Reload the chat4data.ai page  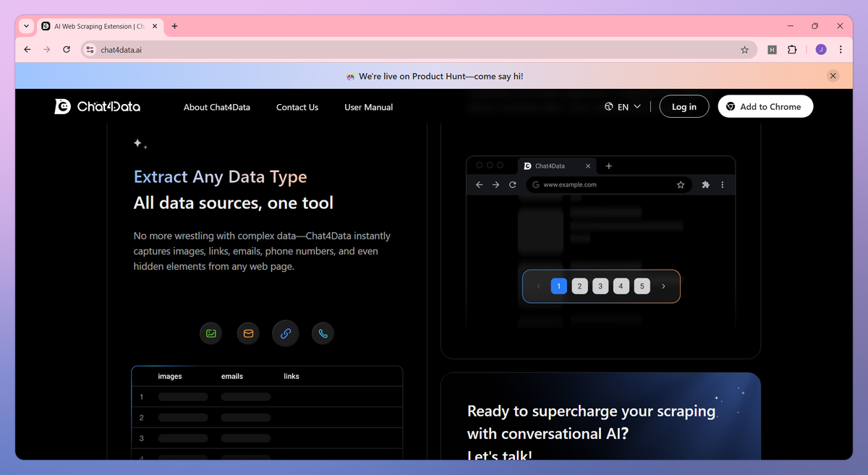click(67, 50)
